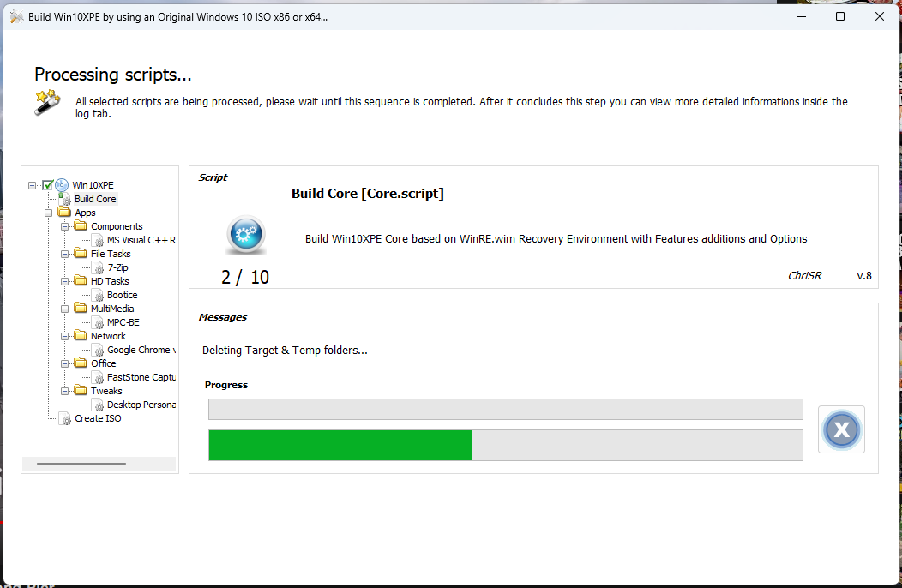902x588 pixels.
Task: Click the MS Visual C++ script icon
Action: click(99, 241)
